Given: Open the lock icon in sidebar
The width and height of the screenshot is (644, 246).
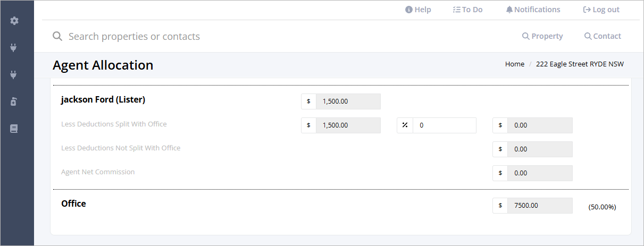Looking at the screenshot, I should point(14,102).
